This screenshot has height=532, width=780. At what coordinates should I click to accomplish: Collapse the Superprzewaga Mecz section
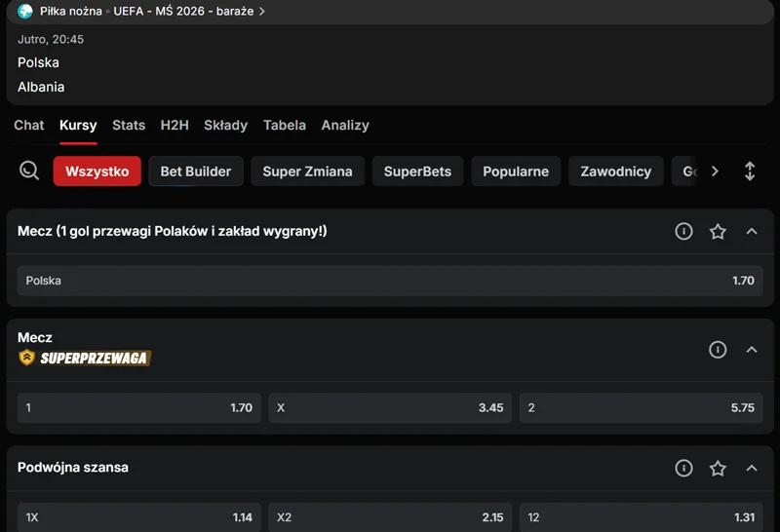tap(752, 349)
